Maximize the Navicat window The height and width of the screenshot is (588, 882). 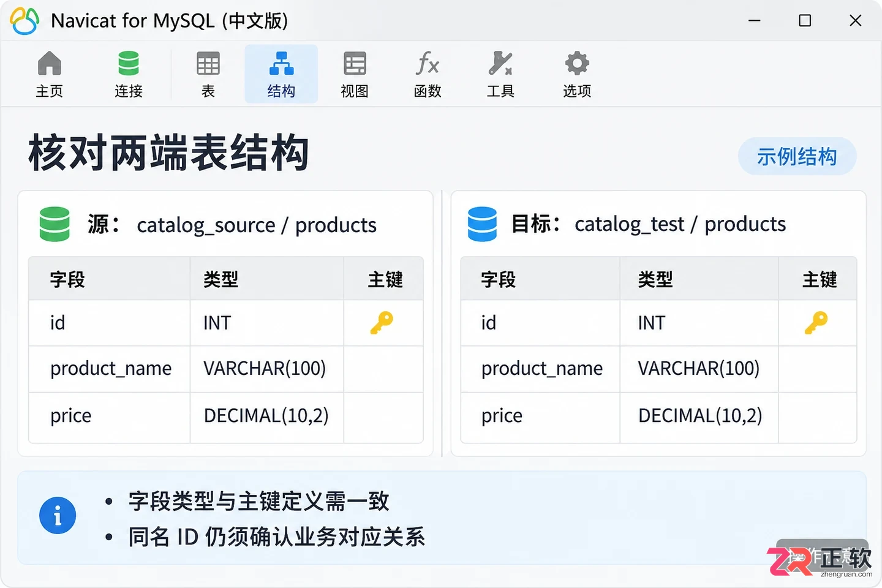click(805, 21)
